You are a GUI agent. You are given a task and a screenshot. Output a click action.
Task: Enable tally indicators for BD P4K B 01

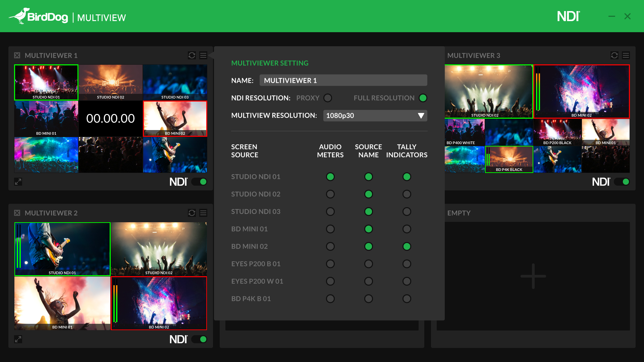coord(407,299)
